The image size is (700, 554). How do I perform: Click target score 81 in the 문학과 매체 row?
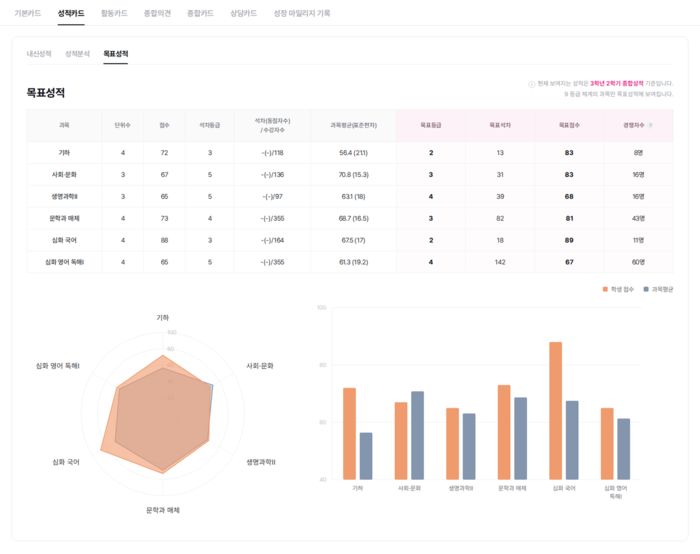click(569, 218)
